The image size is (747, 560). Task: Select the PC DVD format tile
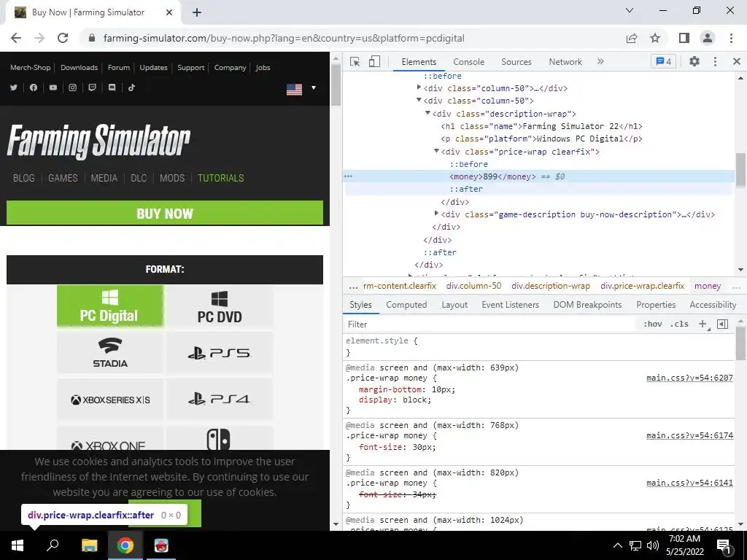[x=220, y=306]
